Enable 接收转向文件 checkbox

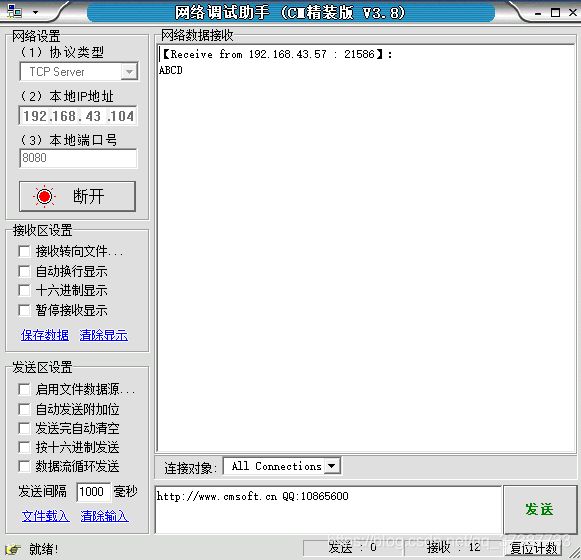click(24, 251)
